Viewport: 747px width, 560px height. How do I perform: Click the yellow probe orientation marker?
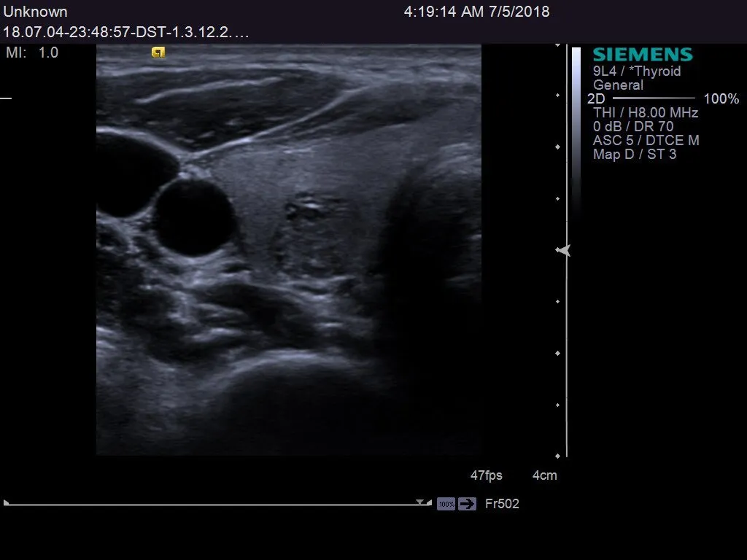158,52
